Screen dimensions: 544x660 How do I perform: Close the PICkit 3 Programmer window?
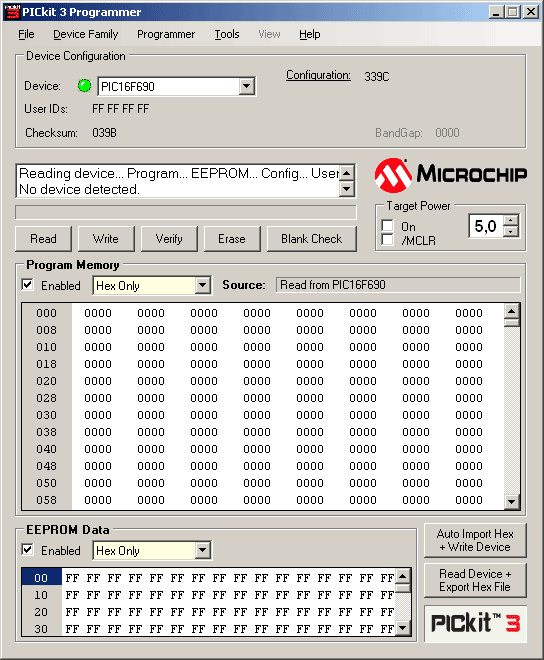(531, 12)
